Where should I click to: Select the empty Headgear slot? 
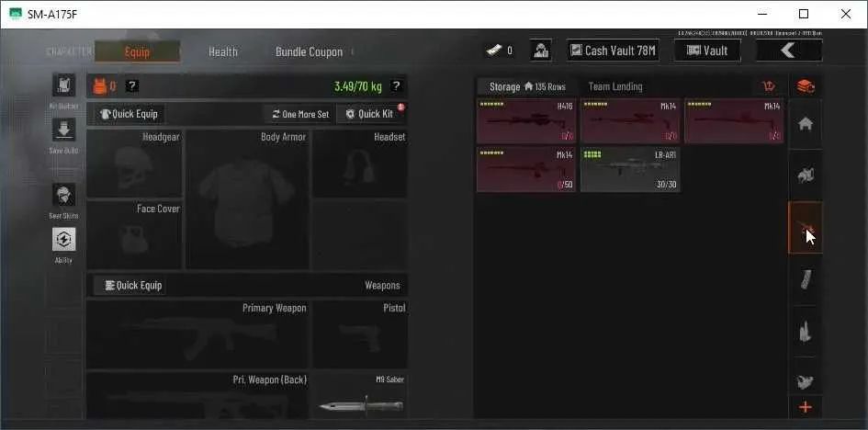(134, 164)
